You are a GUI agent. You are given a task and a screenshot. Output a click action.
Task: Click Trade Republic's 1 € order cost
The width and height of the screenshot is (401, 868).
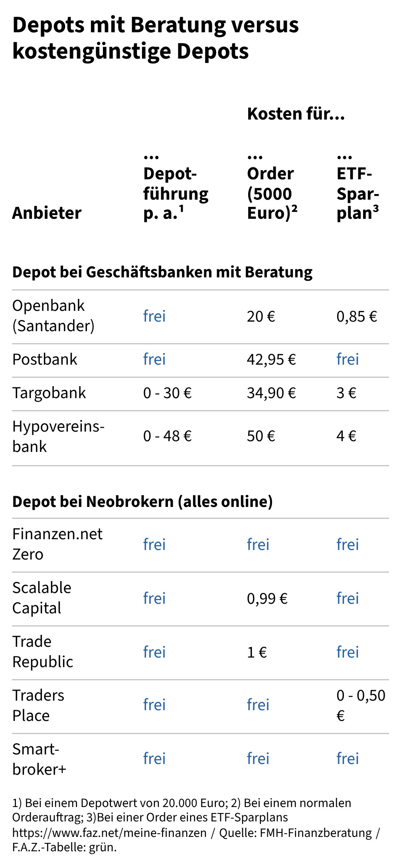pyautogui.click(x=257, y=652)
